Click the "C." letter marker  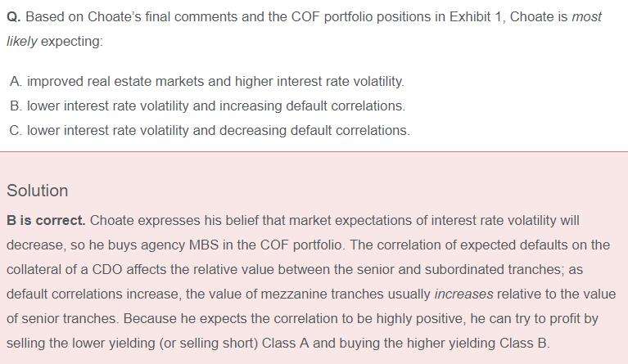(x=16, y=130)
